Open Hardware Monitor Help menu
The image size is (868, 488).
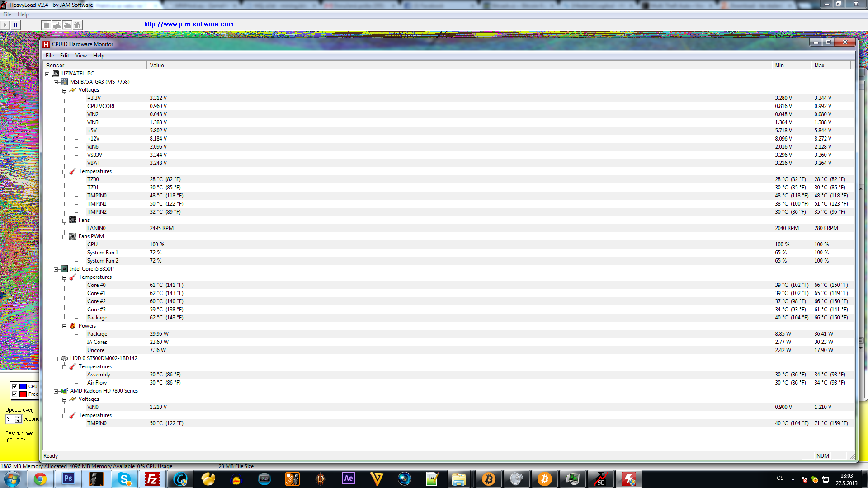99,56
